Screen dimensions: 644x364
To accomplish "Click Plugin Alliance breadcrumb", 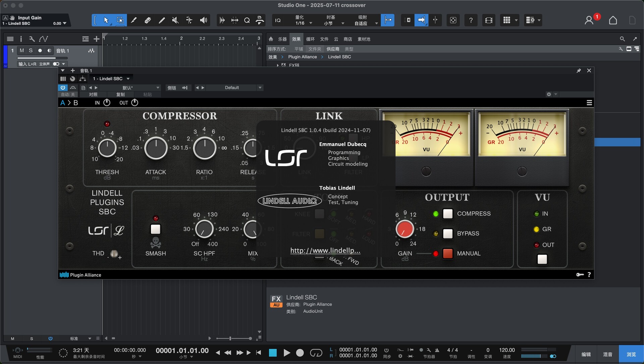I will click(x=302, y=57).
